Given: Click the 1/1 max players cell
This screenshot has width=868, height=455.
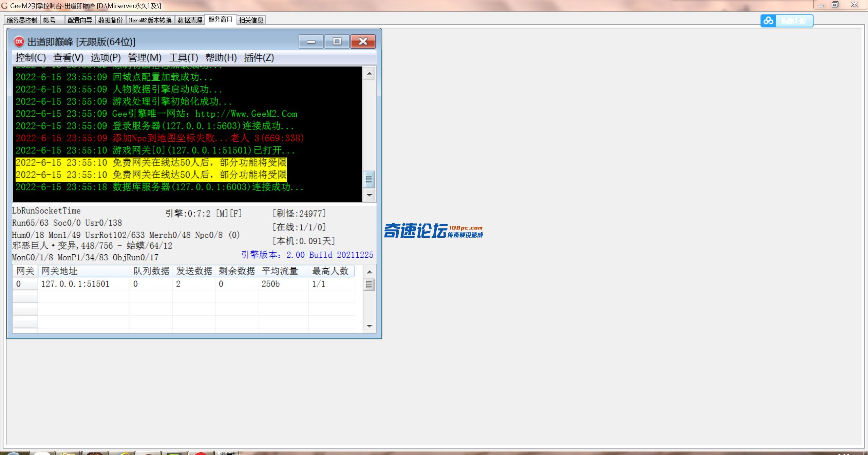Looking at the screenshot, I should pos(332,284).
